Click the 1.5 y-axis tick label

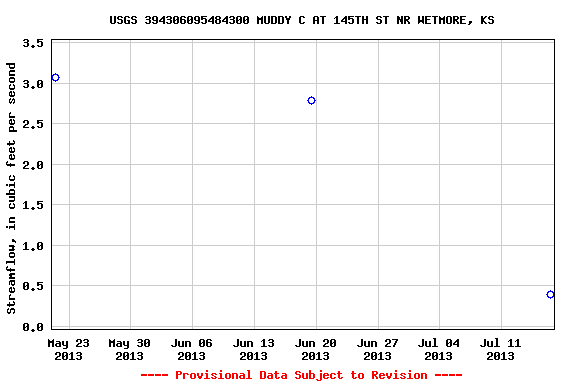(x=33, y=205)
